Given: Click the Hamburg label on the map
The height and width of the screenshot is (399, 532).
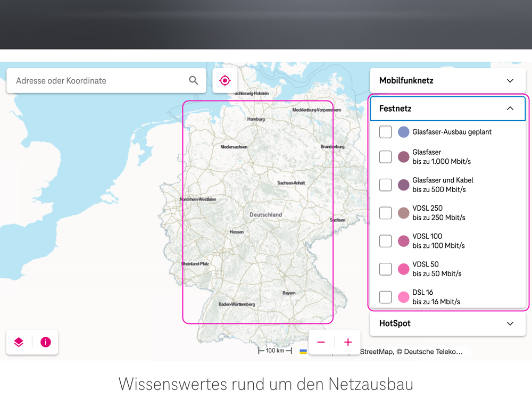Looking at the screenshot, I should (x=256, y=119).
